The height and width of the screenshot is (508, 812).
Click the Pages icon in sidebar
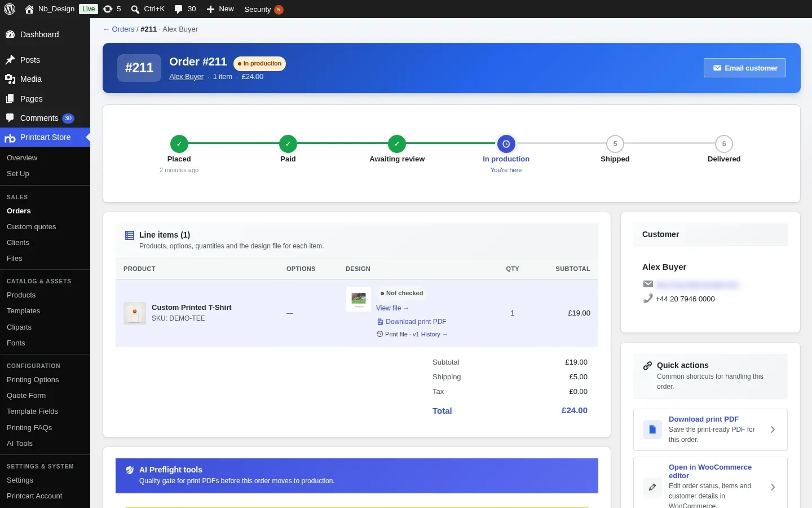tap(10, 99)
